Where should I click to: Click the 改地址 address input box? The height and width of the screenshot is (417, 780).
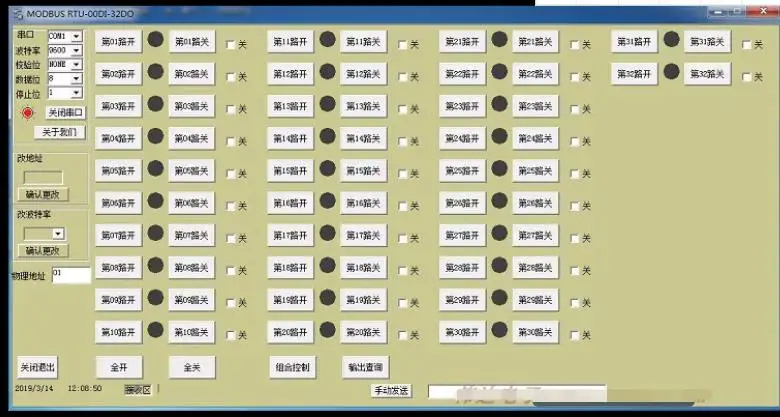point(43,178)
